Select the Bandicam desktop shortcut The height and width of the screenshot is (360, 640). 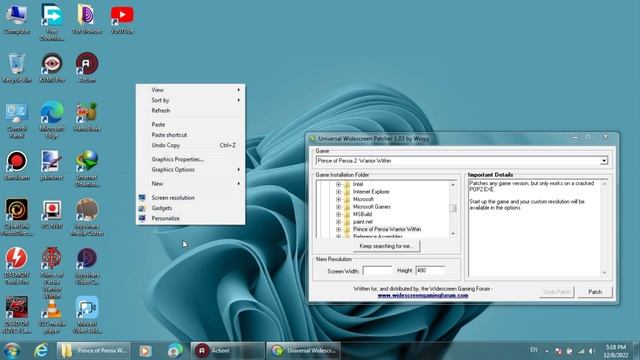[17, 165]
